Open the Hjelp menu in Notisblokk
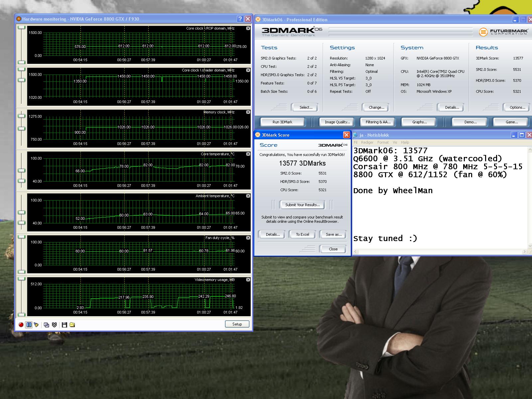This screenshot has width=532, height=399. (405, 142)
